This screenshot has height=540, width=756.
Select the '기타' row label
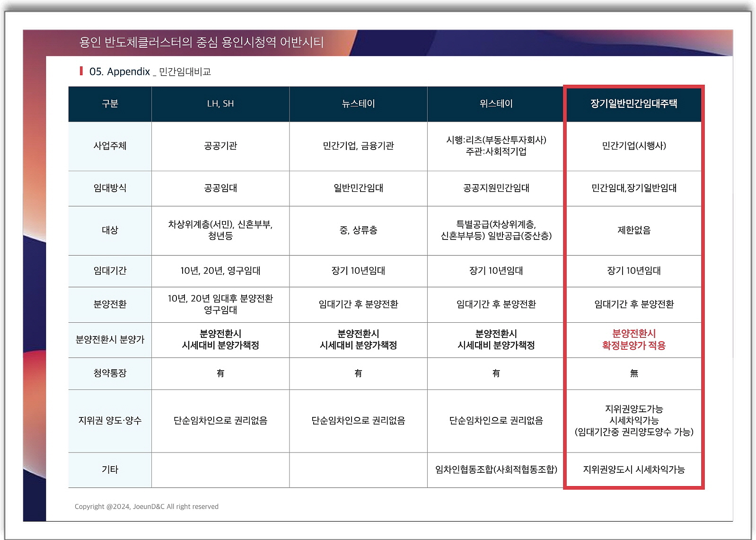tap(110, 470)
